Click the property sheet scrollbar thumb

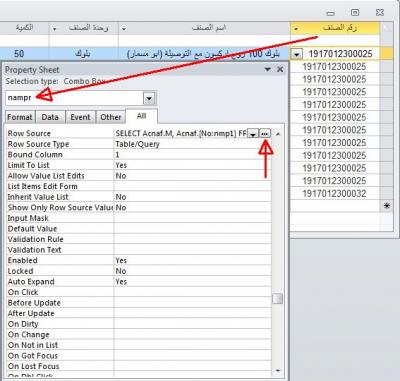coord(277,299)
